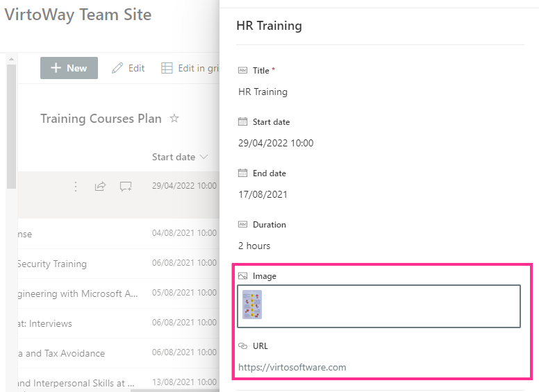
Task: Click the New item button
Action: pyautogui.click(x=69, y=68)
